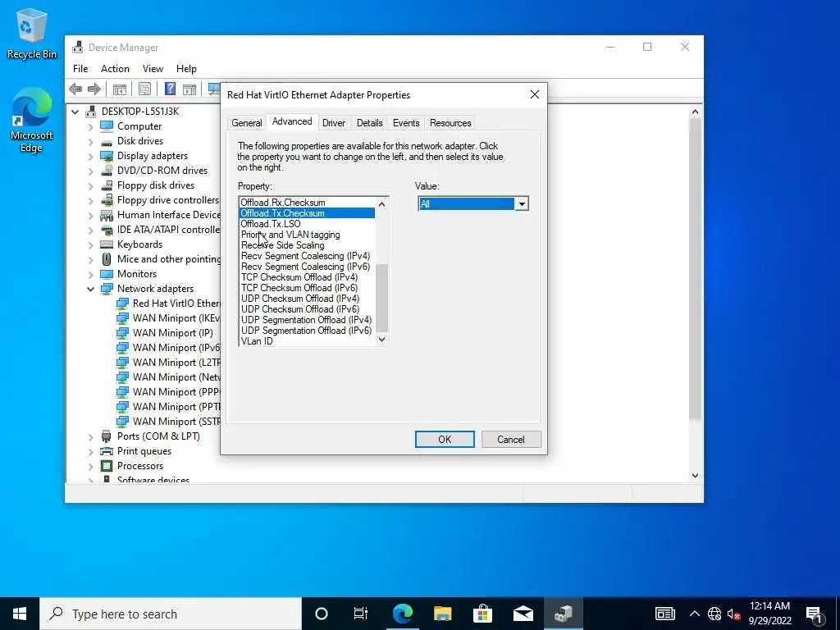Click the Properties toolbar icon in Device Manager
This screenshot has width=840, height=630.
tap(144, 89)
